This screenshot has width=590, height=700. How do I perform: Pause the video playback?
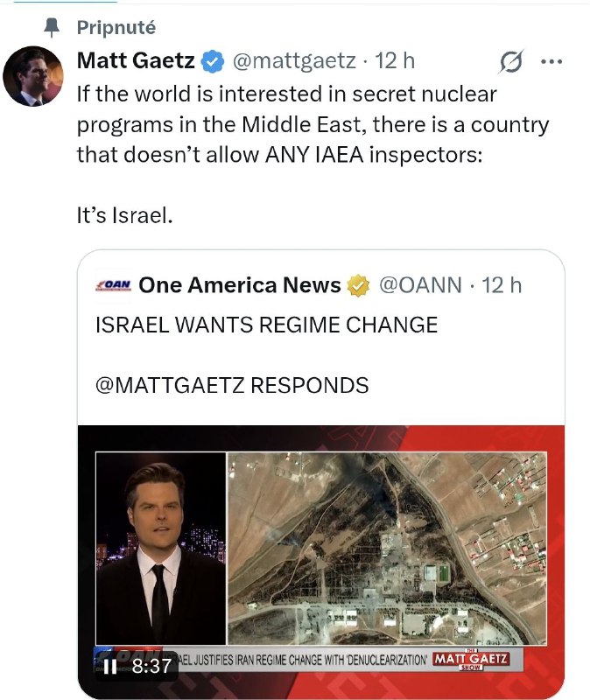click(x=111, y=667)
